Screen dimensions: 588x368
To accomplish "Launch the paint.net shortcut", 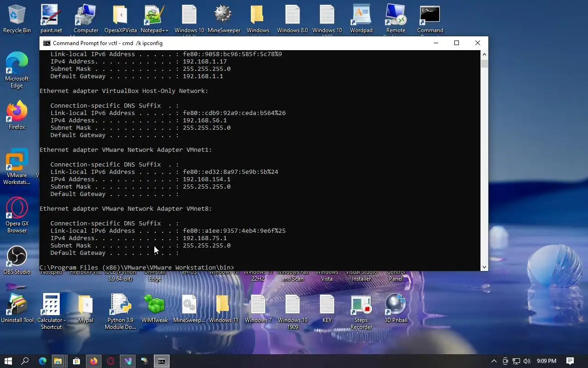I will pos(51,18).
